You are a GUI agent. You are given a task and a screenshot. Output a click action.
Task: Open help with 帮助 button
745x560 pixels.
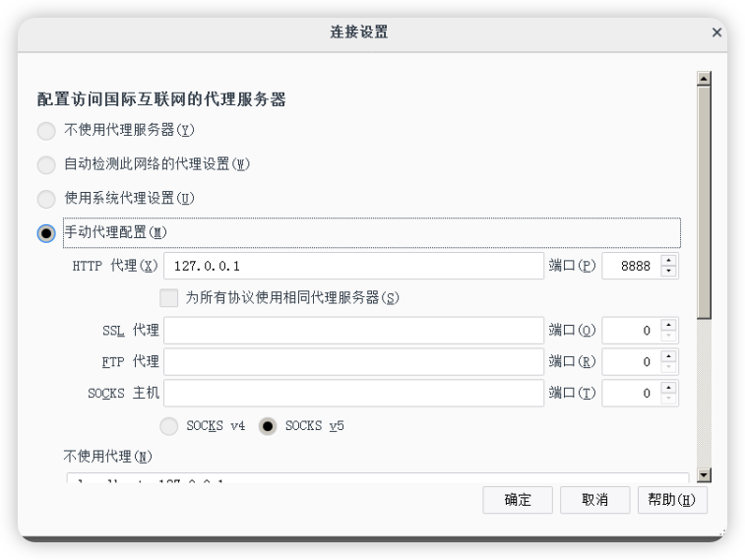[672, 500]
